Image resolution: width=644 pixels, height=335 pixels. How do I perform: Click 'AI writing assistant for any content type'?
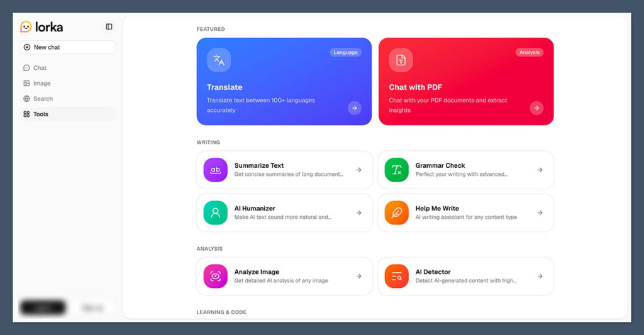click(466, 217)
